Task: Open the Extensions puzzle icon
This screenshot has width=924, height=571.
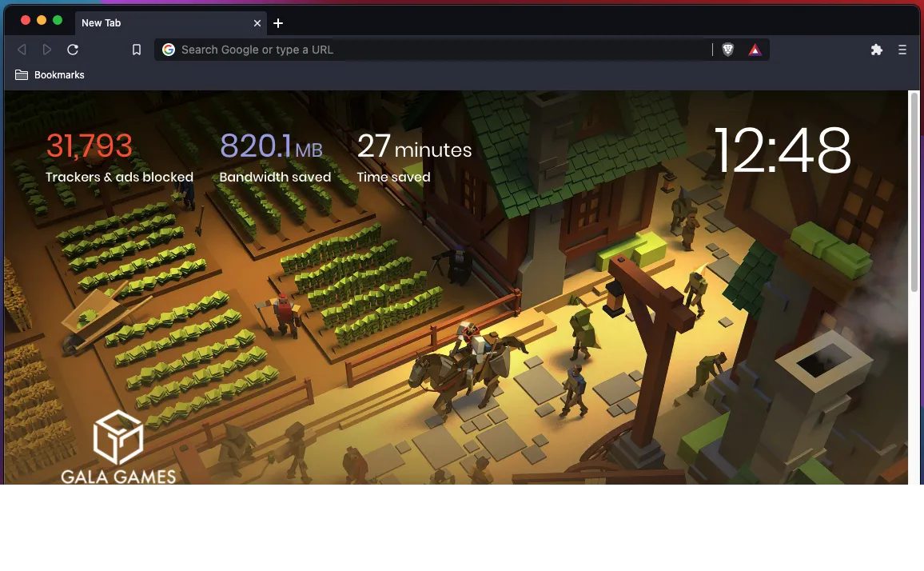Action: click(876, 50)
